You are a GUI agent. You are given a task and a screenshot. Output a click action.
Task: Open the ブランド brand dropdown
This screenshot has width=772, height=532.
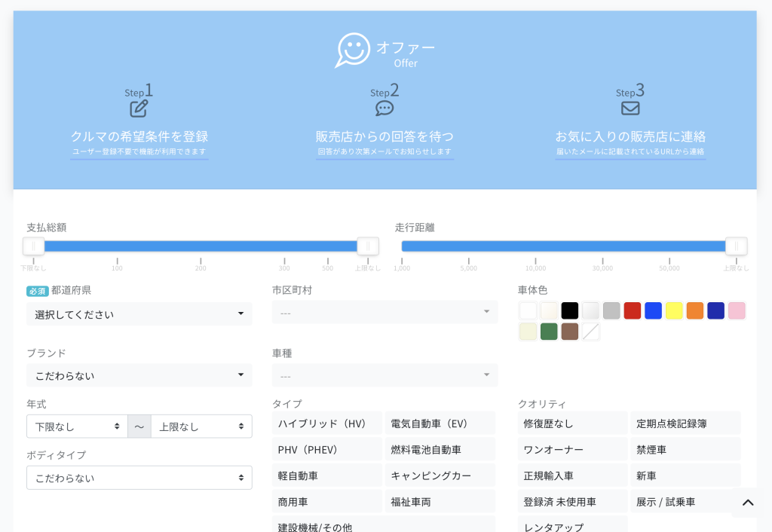[139, 375]
